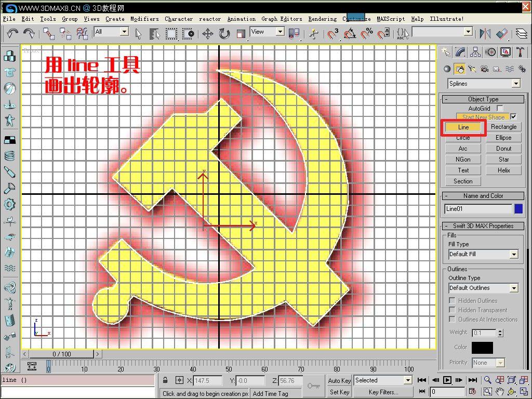Select the Geometry sphere category icon
Image resolution: width=532 pixels, height=399 pixels.
pos(447,69)
